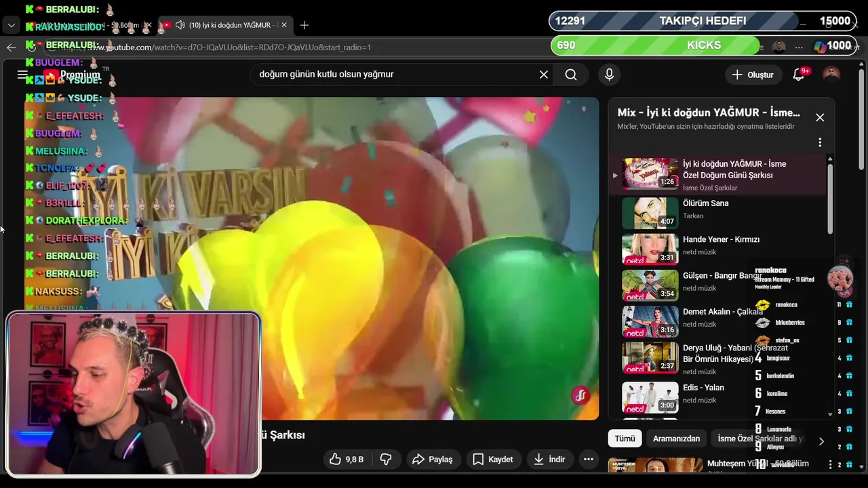
Task: Save the video with Kaydet
Action: pos(493,460)
